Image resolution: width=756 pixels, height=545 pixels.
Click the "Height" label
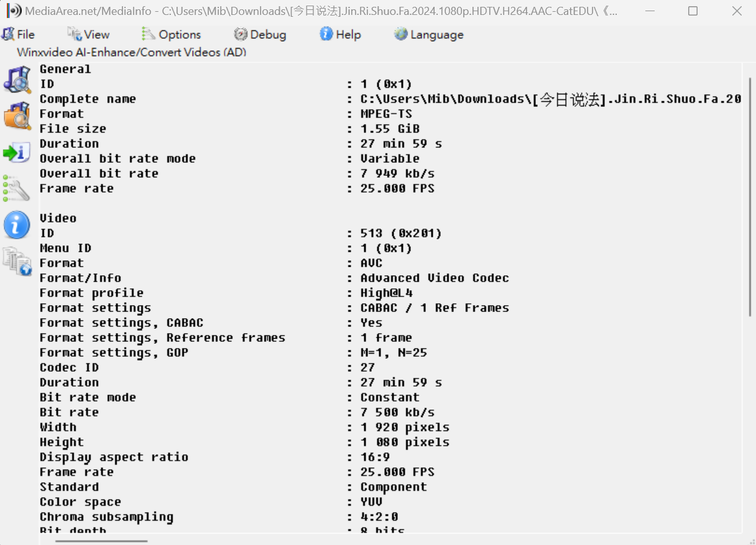[x=62, y=442]
